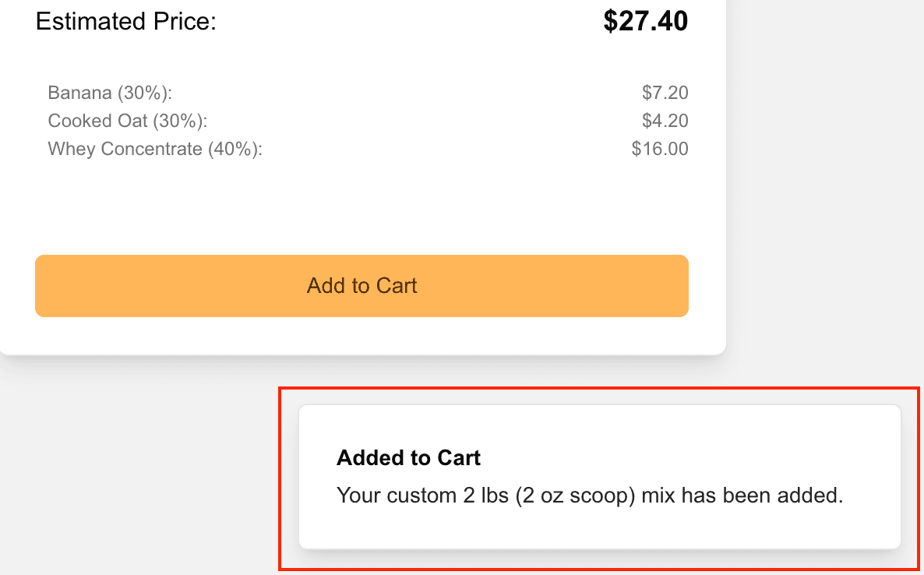Click the price summary card
Screen dimensions: 924x575
[x=361, y=195]
